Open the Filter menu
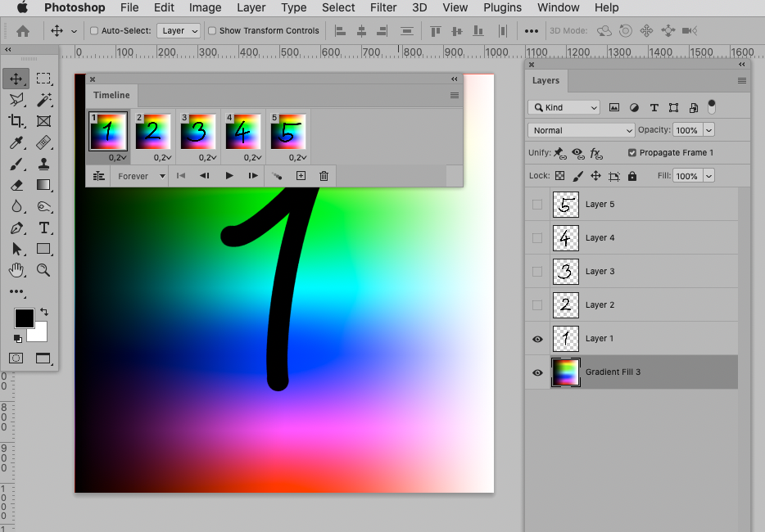765x532 pixels. (x=382, y=7)
